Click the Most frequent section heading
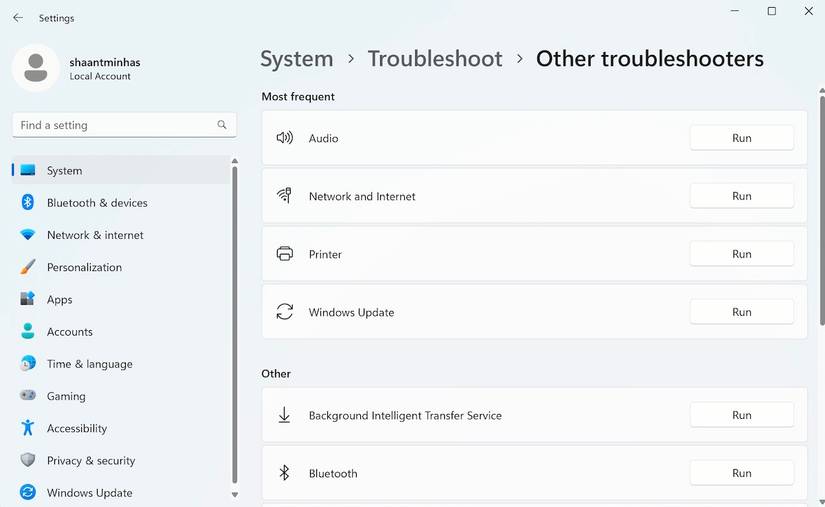 click(x=298, y=96)
